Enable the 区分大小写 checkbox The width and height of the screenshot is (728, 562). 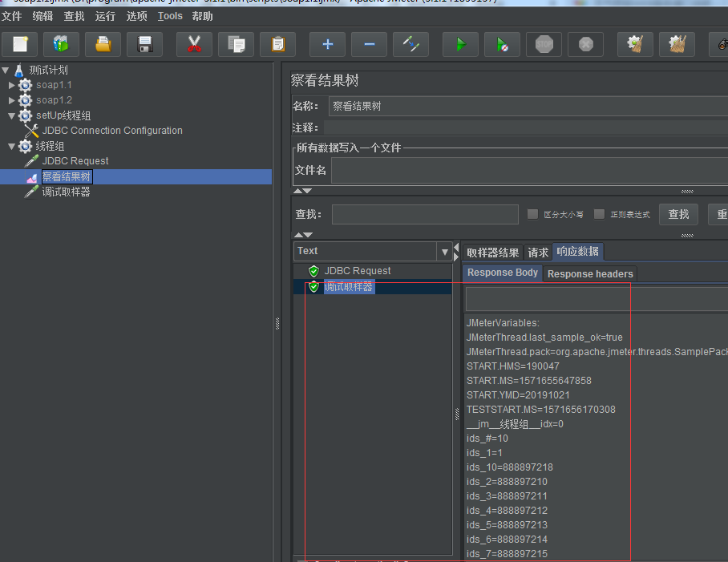[532, 214]
